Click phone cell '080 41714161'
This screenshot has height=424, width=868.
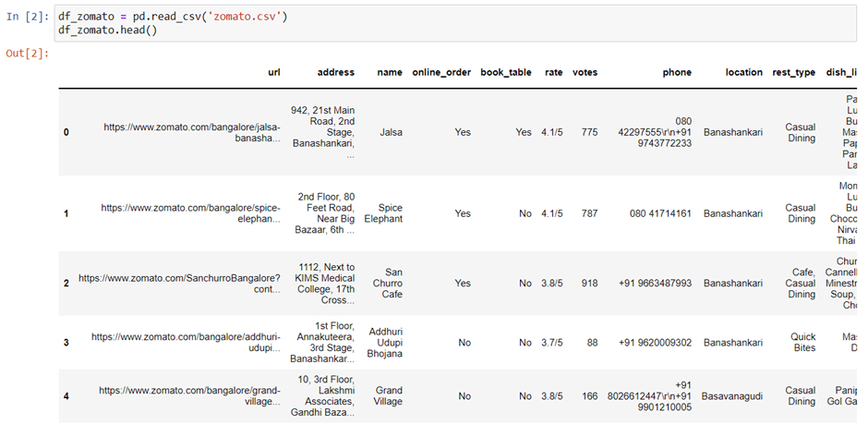(660, 213)
